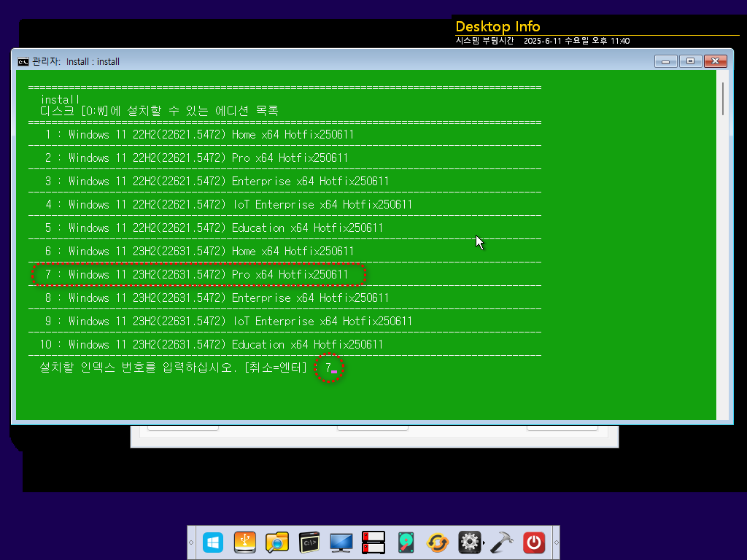Select row 5 Windows 11 22H2 Education x64
The height and width of the screenshot is (560, 747).
point(214,228)
